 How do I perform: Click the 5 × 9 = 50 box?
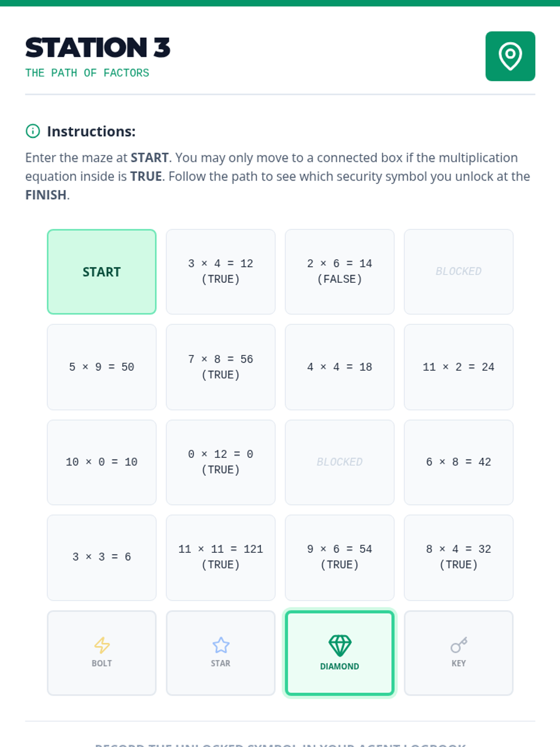102,367
